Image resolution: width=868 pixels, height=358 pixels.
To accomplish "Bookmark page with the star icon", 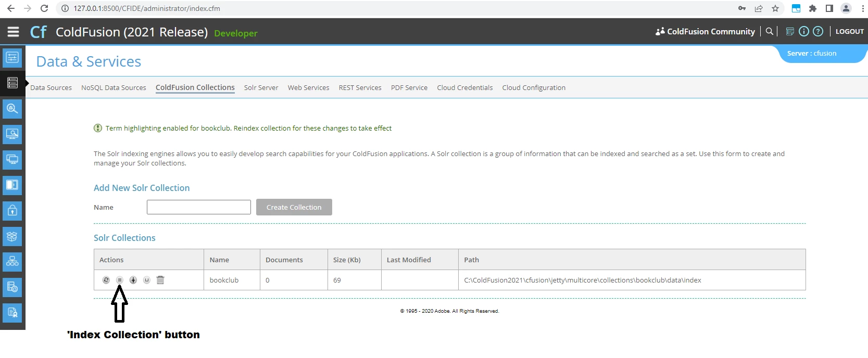I will [775, 8].
